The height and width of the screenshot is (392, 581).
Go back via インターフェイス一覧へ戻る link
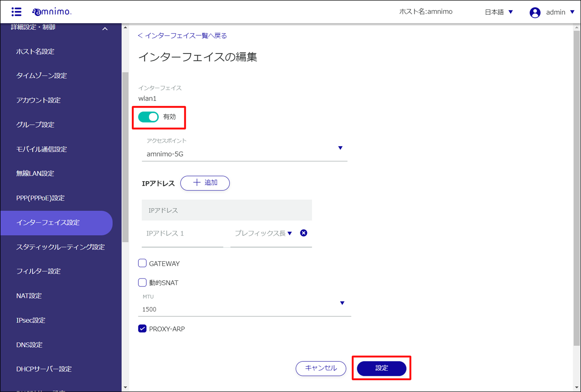(182, 35)
